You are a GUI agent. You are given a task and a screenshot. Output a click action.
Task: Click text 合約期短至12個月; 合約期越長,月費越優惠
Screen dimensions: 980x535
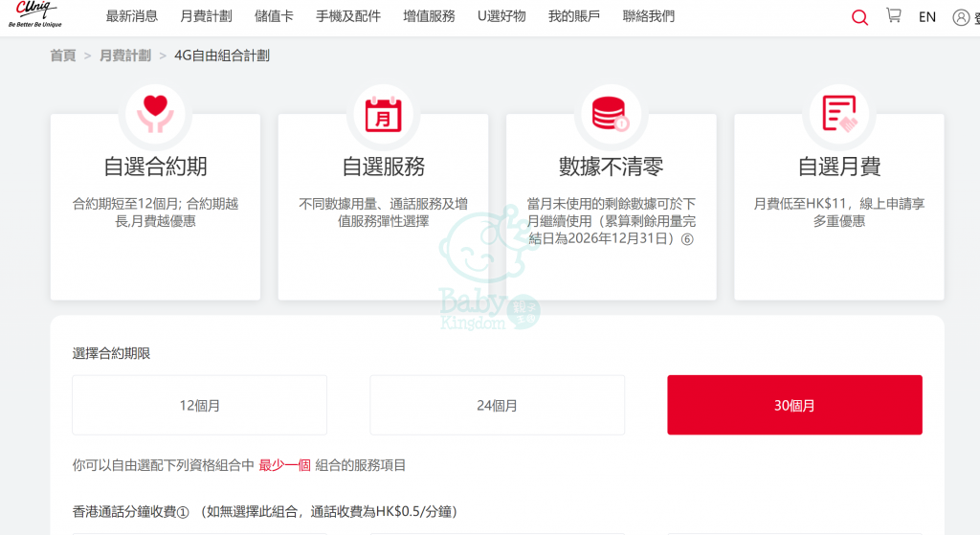point(155,212)
